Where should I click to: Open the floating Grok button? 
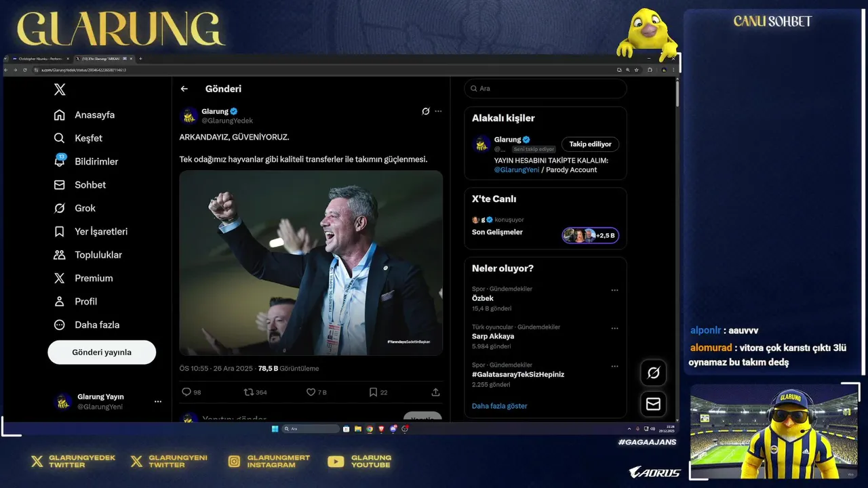(654, 372)
